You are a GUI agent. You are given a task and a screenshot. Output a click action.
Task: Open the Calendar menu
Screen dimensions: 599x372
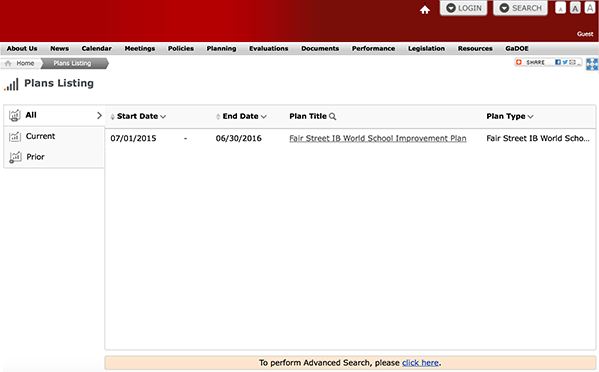click(x=97, y=49)
